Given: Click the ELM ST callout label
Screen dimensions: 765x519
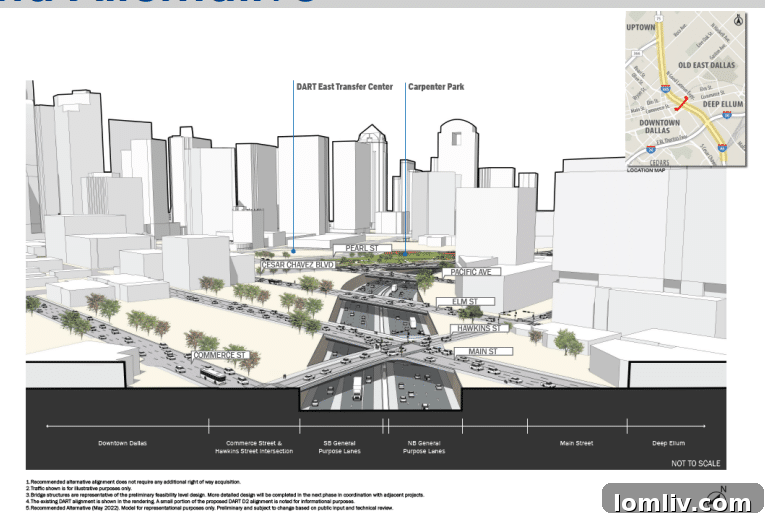Looking at the screenshot, I should (466, 301).
